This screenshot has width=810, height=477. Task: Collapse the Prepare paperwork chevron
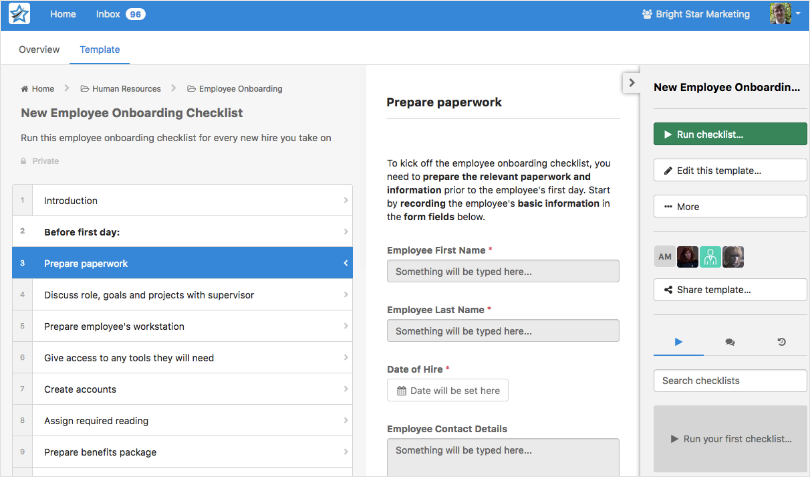[x=346, y=263]
